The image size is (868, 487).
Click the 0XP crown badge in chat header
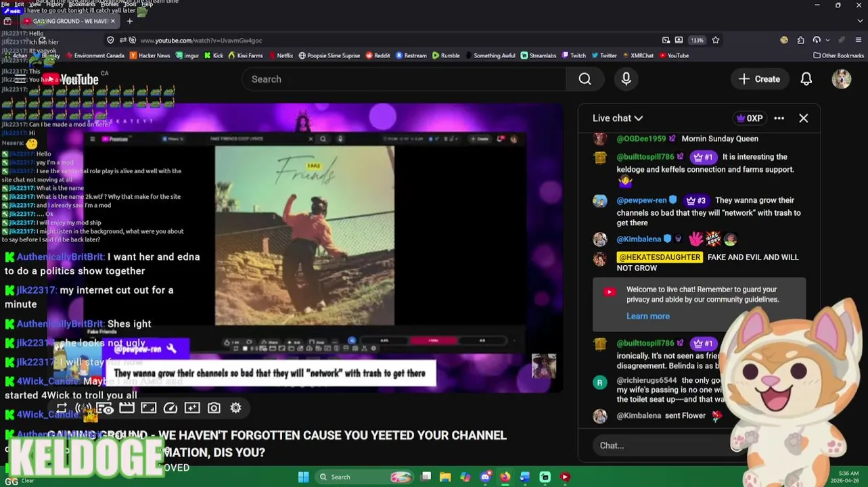point(749,118)
